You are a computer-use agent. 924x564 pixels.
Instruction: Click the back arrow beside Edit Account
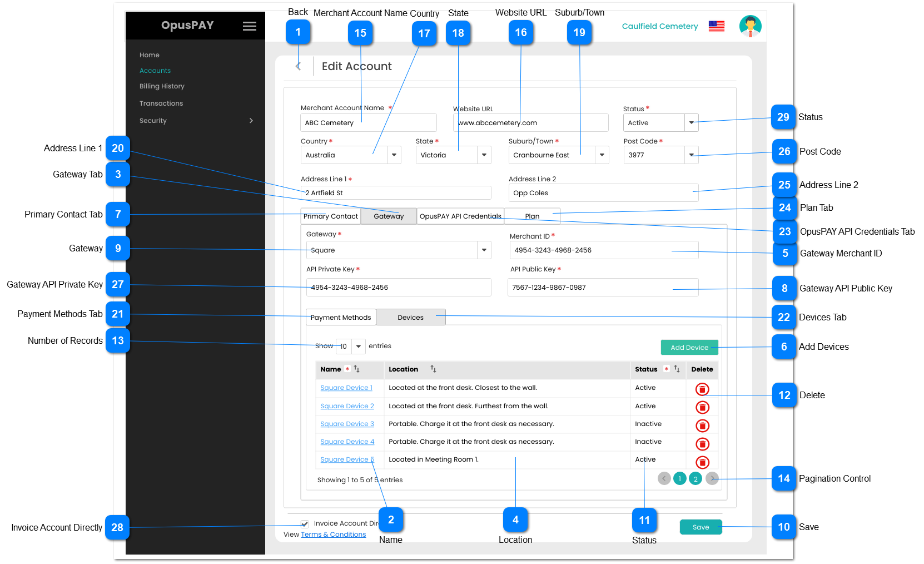click(298, 66)
